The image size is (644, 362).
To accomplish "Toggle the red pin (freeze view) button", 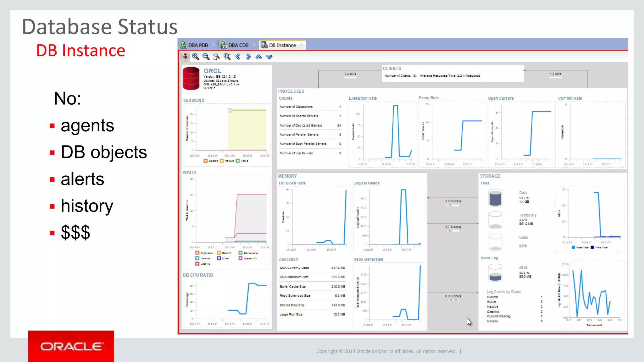I will (185, 57).
